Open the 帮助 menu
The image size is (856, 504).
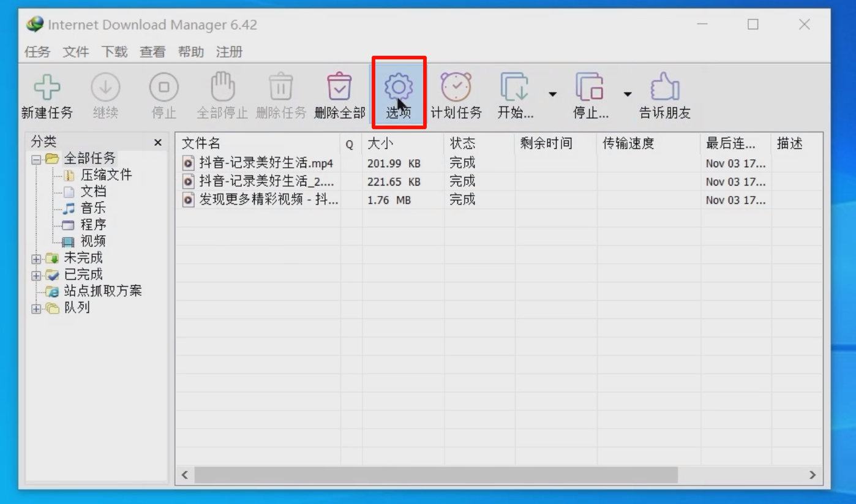191,52
